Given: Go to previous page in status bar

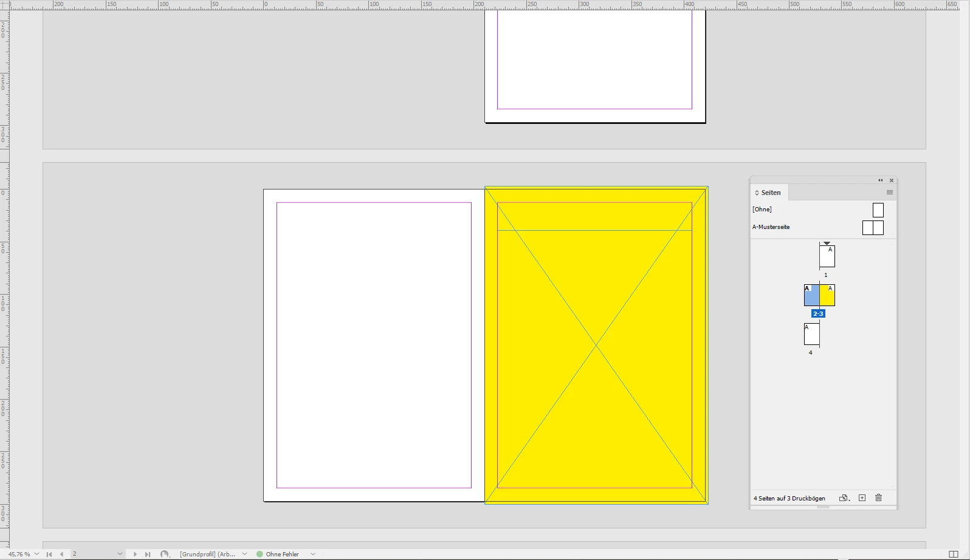Looking at the screenshot, I should pyautogui.click(x=61, y=554).
